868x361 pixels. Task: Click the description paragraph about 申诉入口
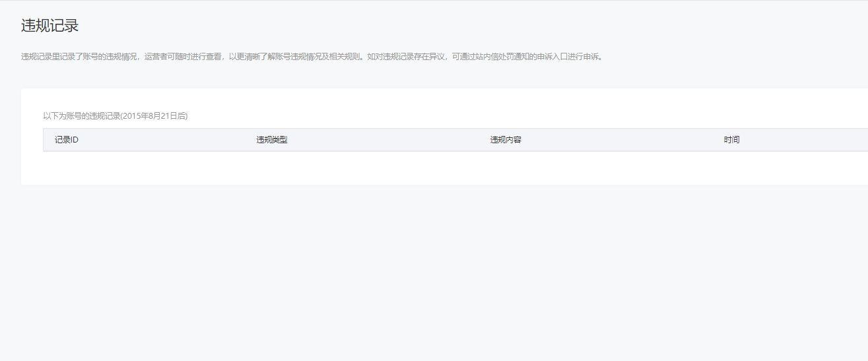312,57
